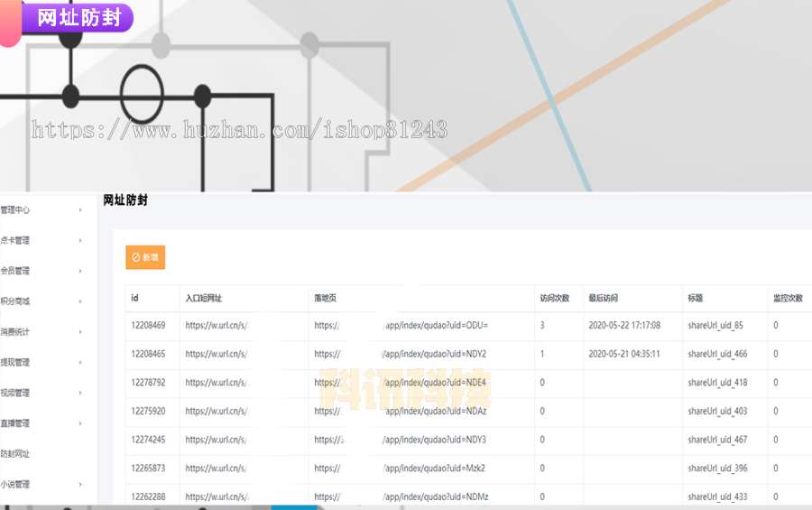The image size is (812, 510).
Task: Click the 新增 button's circle icon
Action: [135, 257]
